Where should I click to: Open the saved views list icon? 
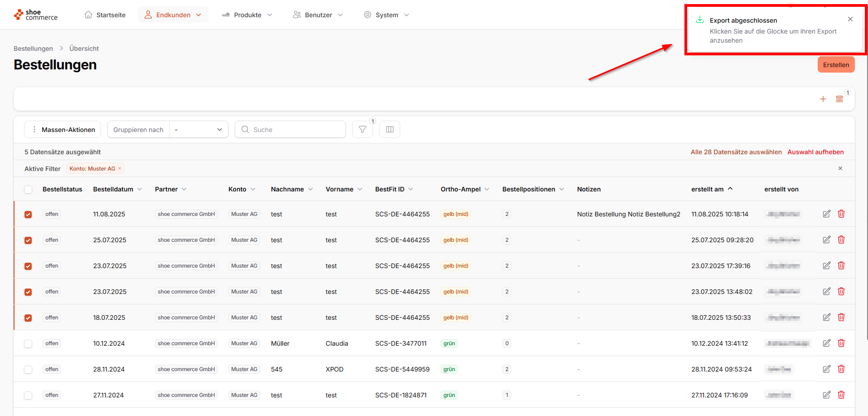(x=839, y=99)
